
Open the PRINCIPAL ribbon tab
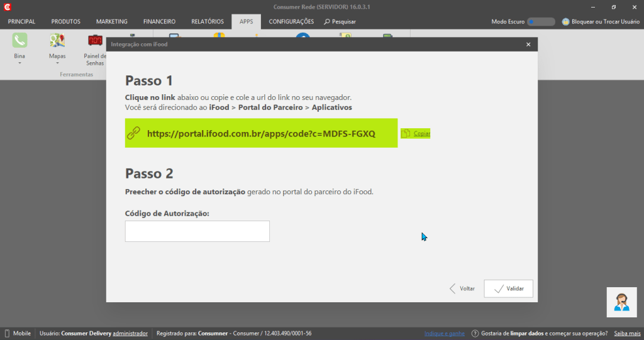pyautogui.click(x=21, y=21)
